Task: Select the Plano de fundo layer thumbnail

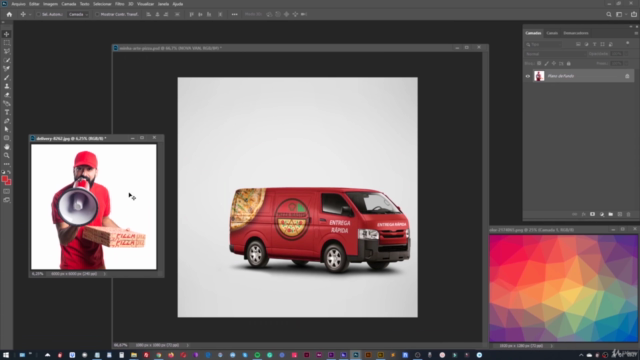Action: (539, 76)
